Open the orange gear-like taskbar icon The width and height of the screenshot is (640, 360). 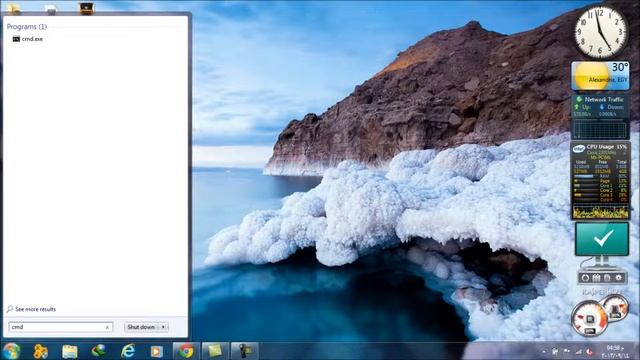pos(40,351)
